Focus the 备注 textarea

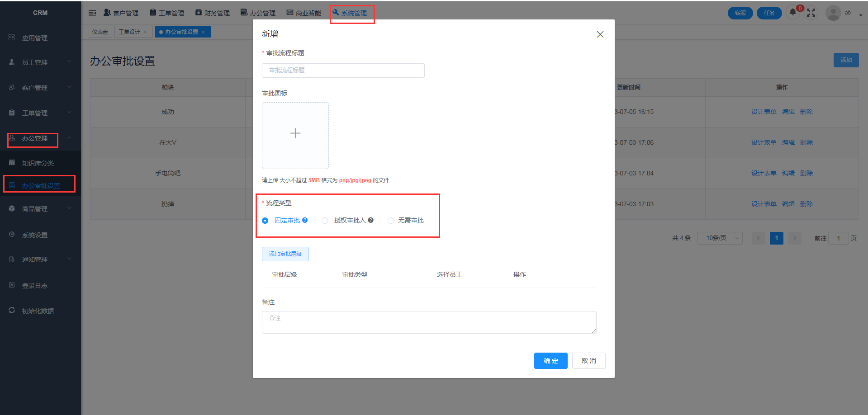tap(429, 322)
